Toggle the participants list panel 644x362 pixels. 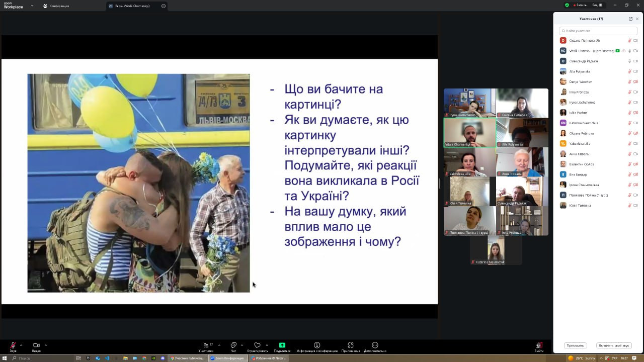(206, 345)
